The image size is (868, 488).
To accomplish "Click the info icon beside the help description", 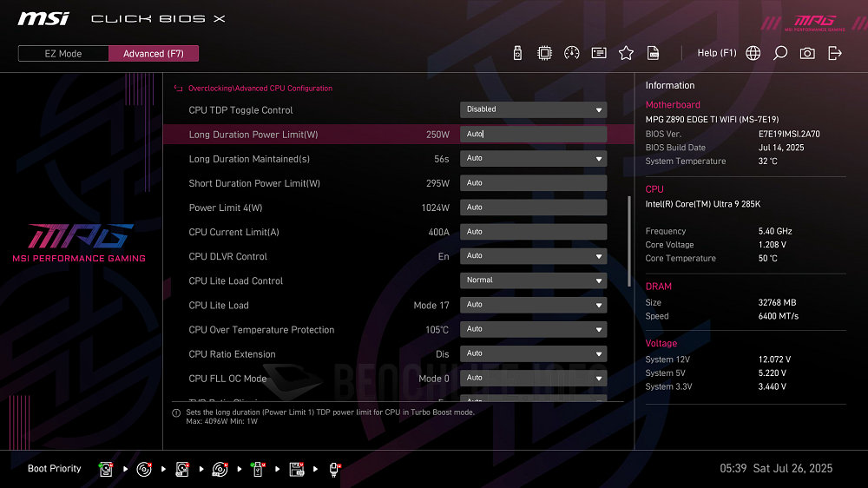I will tap(176, 412).
